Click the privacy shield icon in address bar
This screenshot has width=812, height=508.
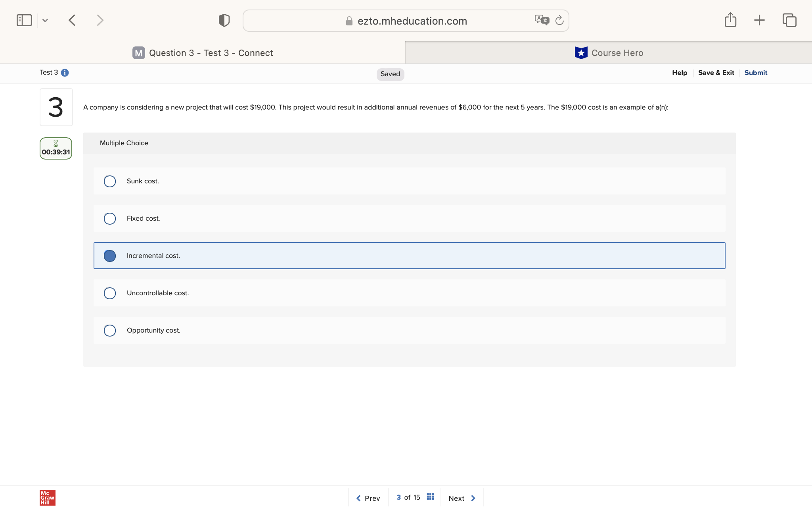pyautogui.click(x=223, y=20)
